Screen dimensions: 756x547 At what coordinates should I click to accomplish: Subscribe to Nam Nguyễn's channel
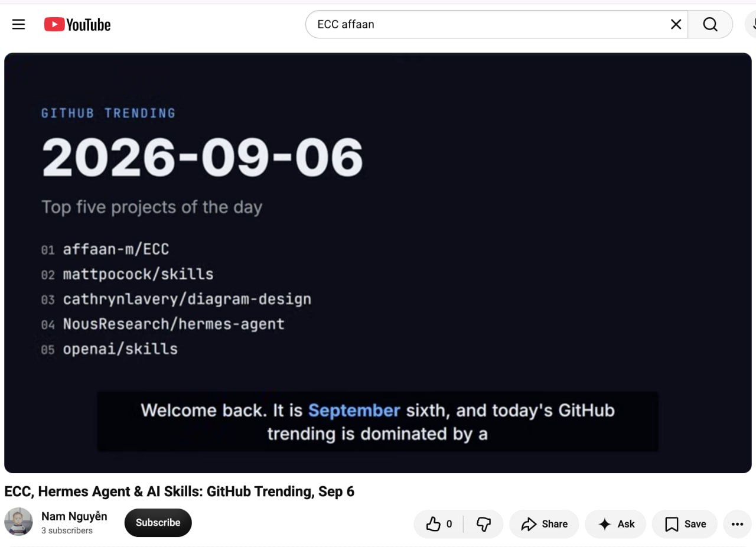click(158, 523)
